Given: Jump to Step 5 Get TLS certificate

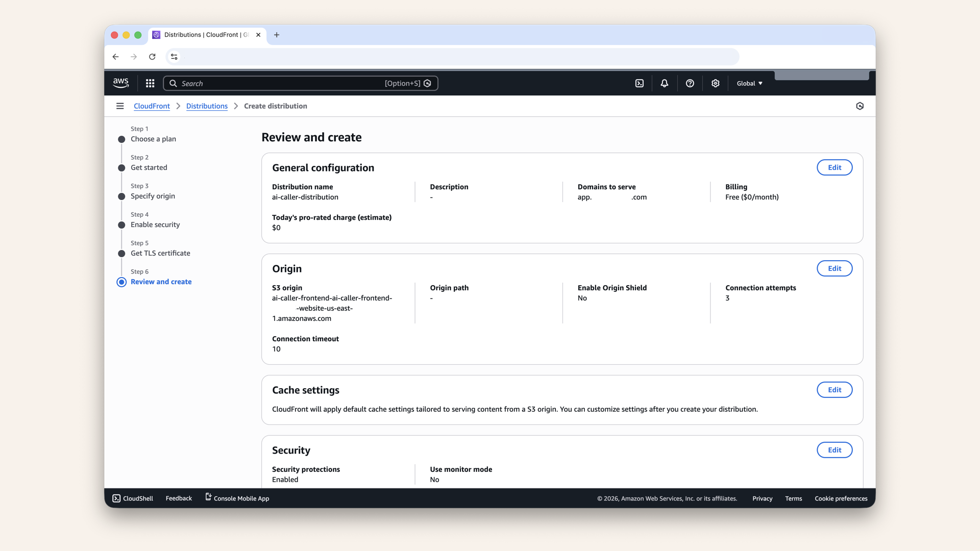Looking at the screenshot, I should point(160,253).
